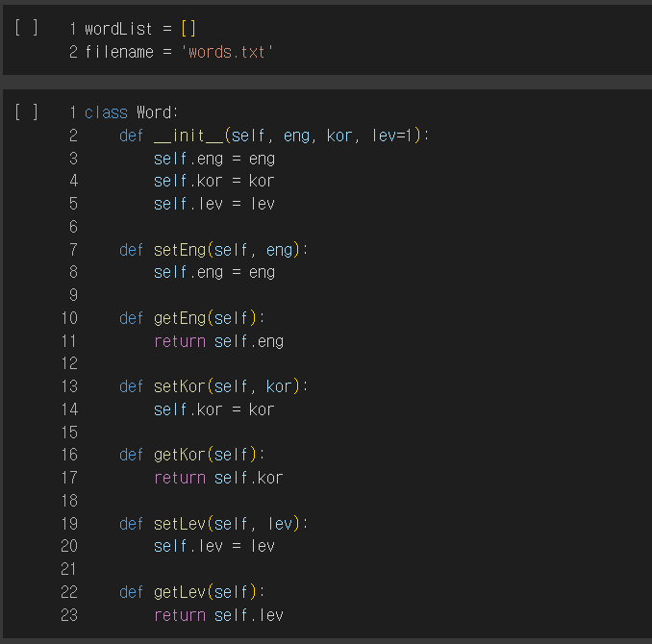This screenshot has height=644, width=652.
Task: Click the 'return self.eng' statement
Action: coord(218,342)
